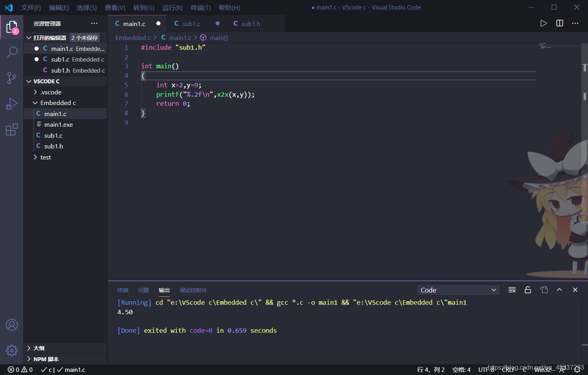The height and width of the screenshot is (375, 588).
Task: Open the Extensions view
Action: 12,129
